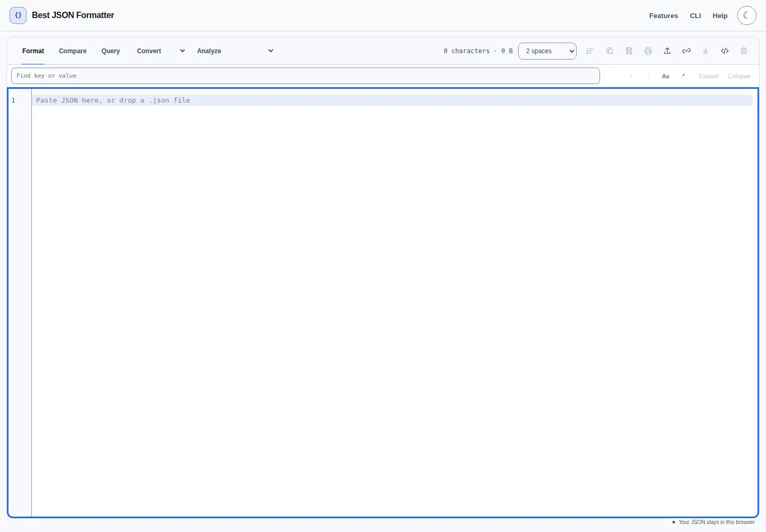This screenshot has width=766, height=532.
Task: Click line number 1 in gutter
Action: pos(13,101)
